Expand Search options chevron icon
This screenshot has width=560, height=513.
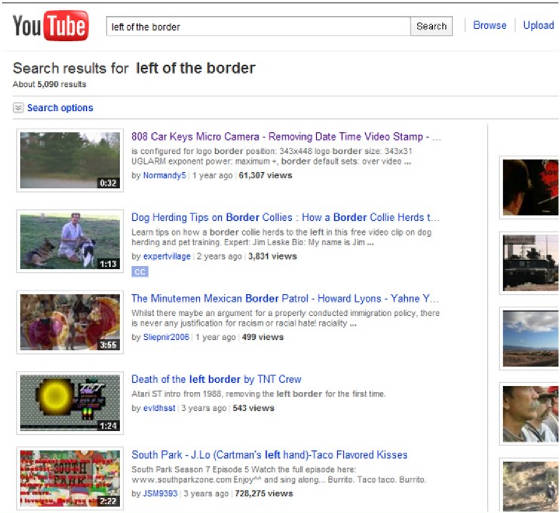click(x=18, y=108)
